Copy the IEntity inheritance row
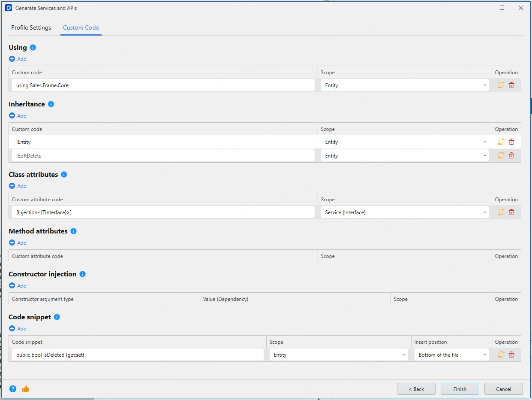 tap(501, 142)
